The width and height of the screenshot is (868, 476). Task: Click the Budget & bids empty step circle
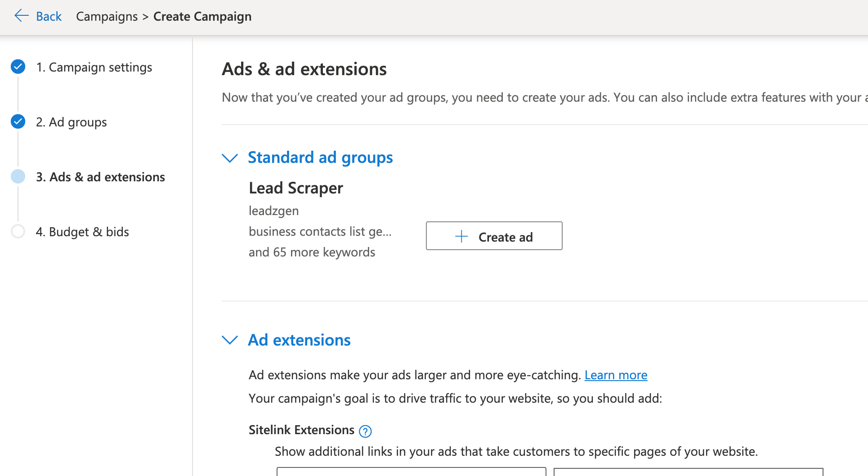pos(18,231)
